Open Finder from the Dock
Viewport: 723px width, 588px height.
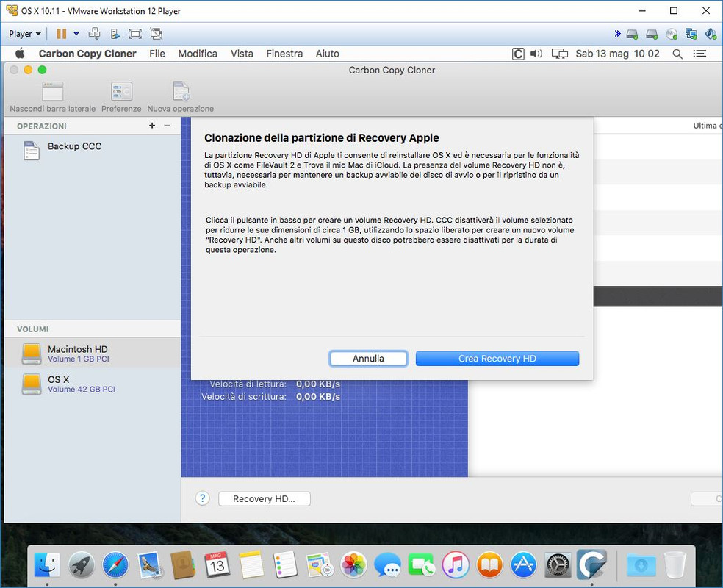click(x=47, y=564)
